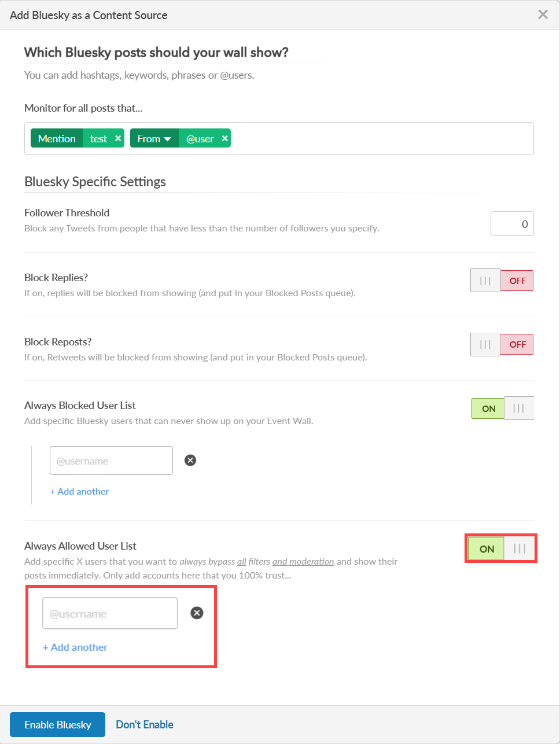Add another user to blocked list

coord(79,491)
